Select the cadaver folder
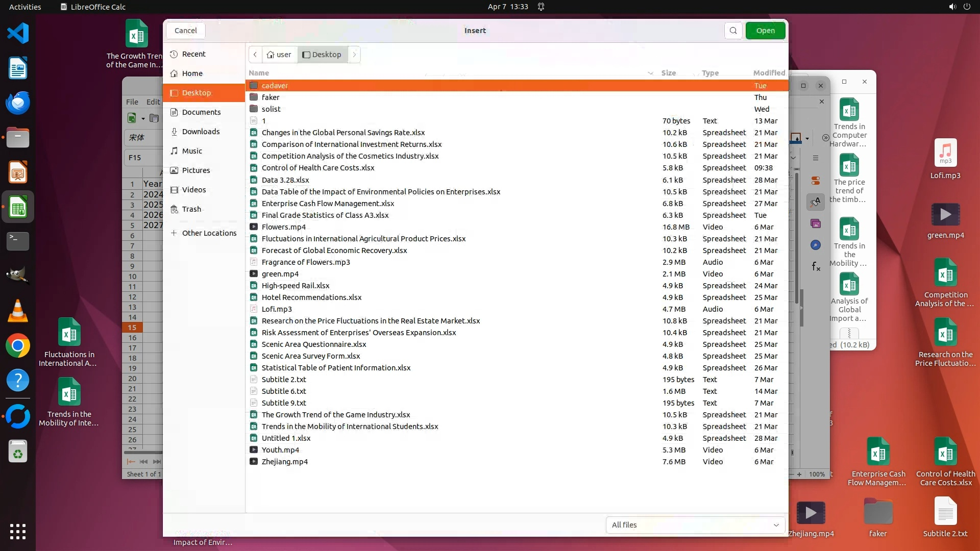 [x=275, y=86]
